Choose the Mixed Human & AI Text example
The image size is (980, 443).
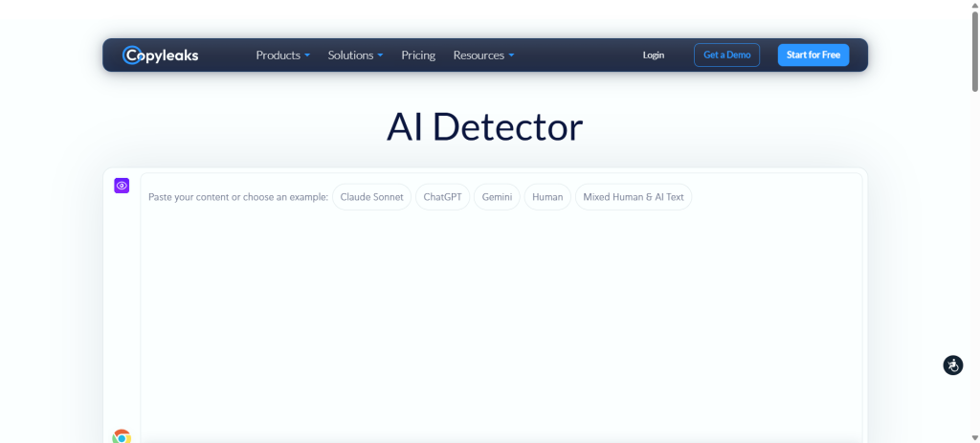634,197
